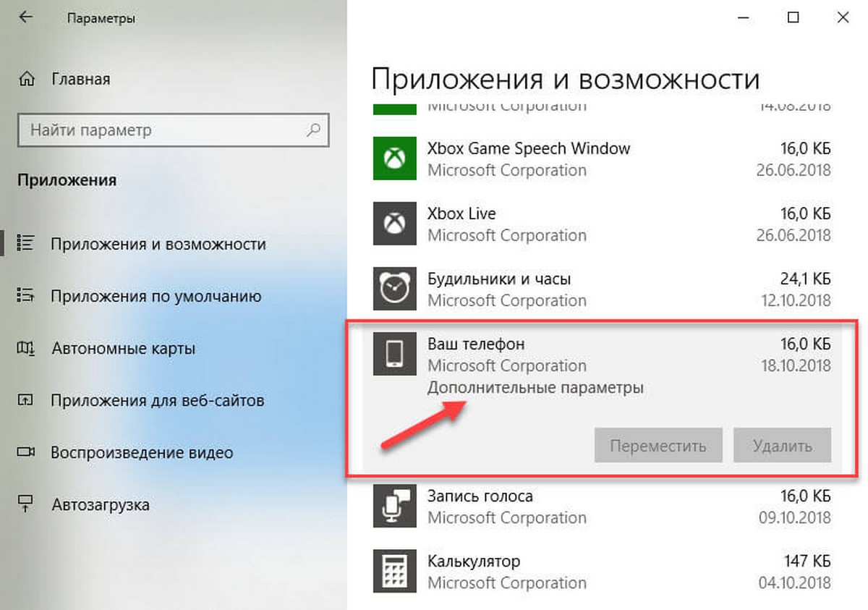Viewport: 868px width, 610px height.
Task: Select Ваш телефон app name
Action: click(x=476, y=344)
